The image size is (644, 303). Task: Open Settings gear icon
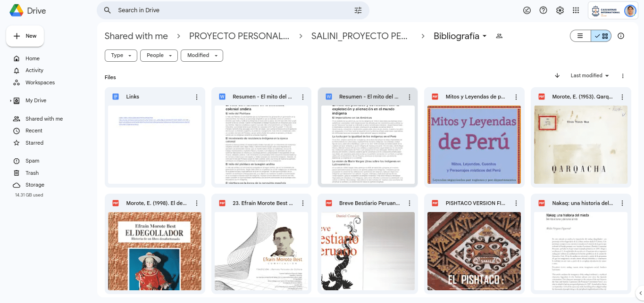point(560,10)
